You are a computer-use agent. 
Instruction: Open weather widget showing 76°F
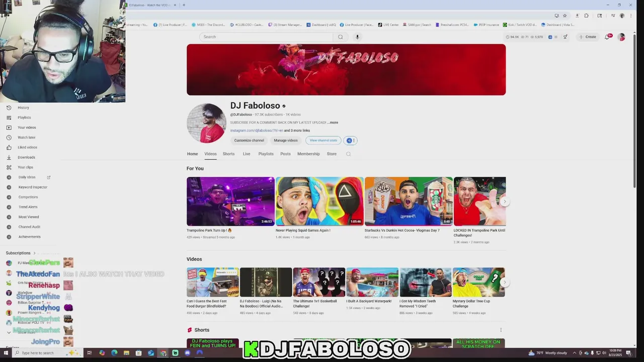click(547, 353)
